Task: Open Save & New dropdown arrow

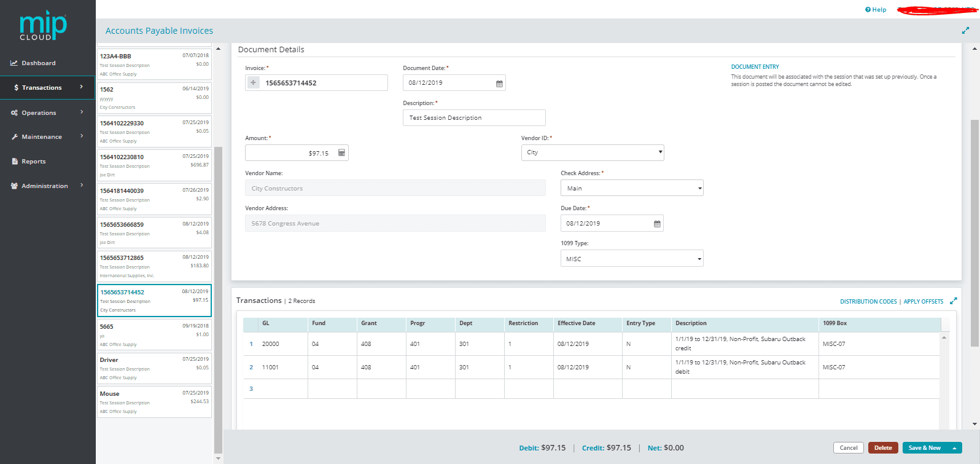Action: tap(954, 448)
